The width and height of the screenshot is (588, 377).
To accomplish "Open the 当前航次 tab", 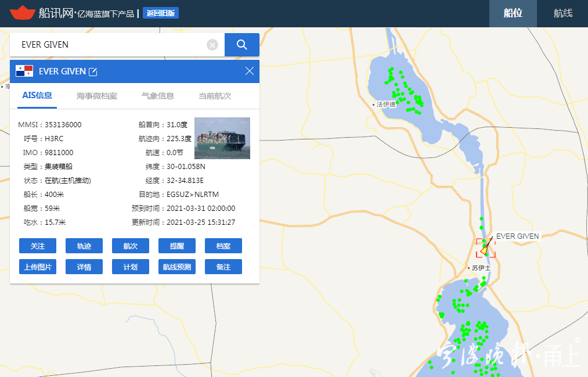I will point(215,96).
